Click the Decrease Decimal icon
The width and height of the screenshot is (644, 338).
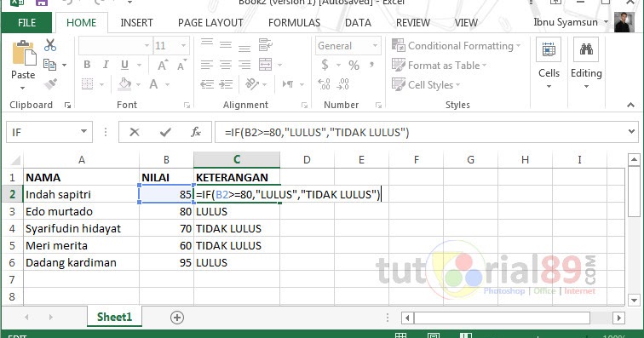click(343, 84)
